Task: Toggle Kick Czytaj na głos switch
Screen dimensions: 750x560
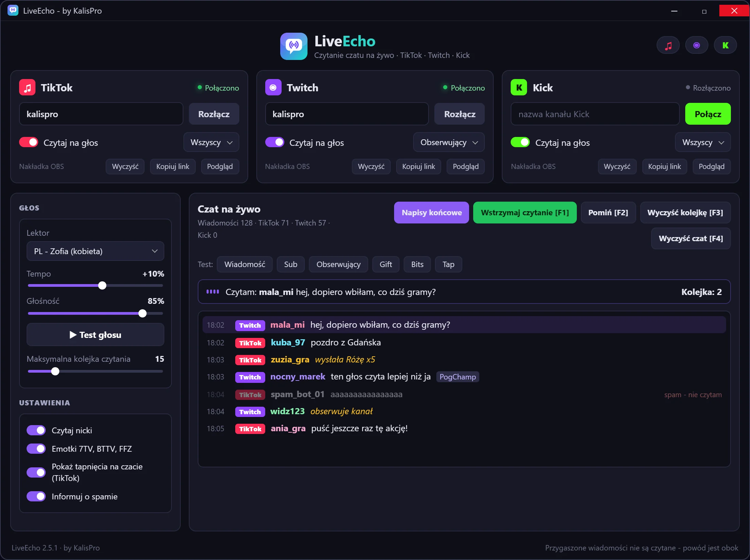Action: (x=520, y=142)
